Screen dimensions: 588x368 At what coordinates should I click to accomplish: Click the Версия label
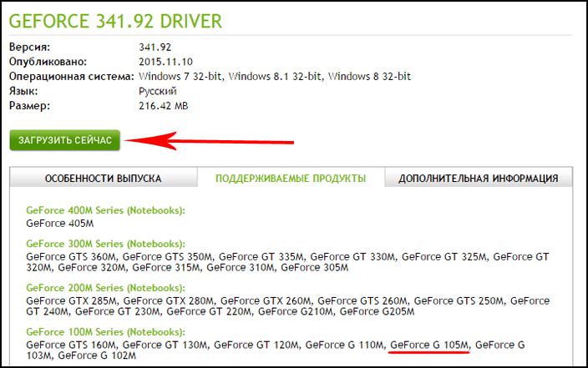click(29, 48)
